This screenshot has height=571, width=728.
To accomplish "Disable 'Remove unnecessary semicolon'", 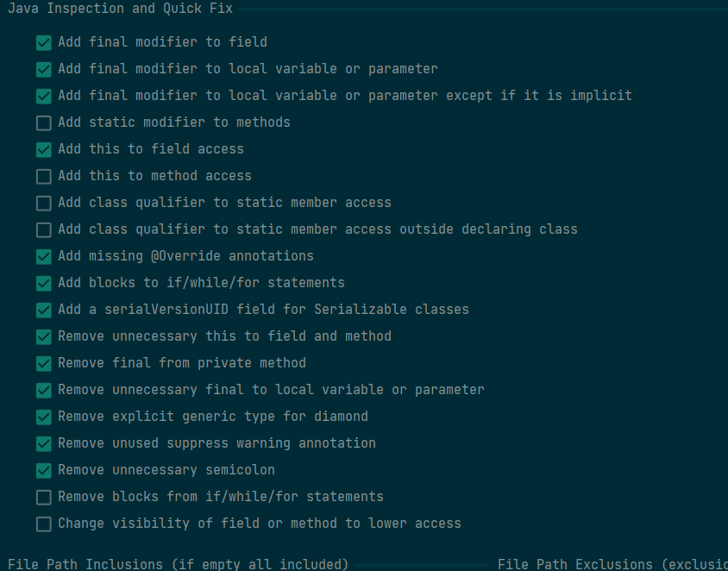I will pyautogui.click(x=43, y=470).
